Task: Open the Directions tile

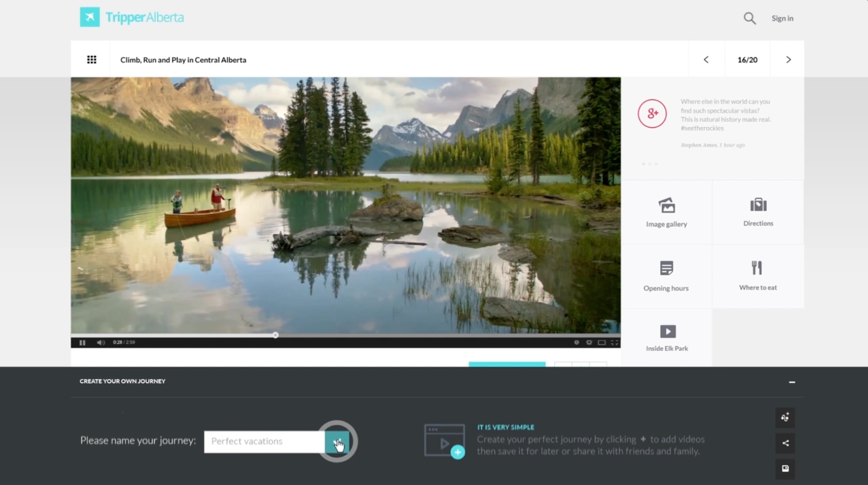Action: click(758, 212)
